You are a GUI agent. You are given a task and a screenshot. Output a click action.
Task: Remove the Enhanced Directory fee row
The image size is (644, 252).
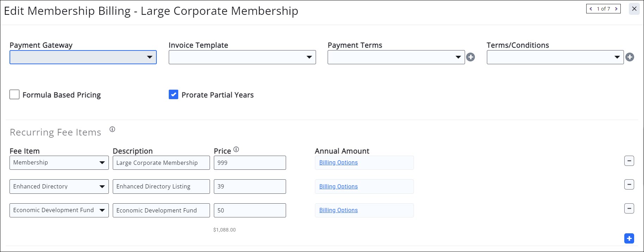coord(629,185)
